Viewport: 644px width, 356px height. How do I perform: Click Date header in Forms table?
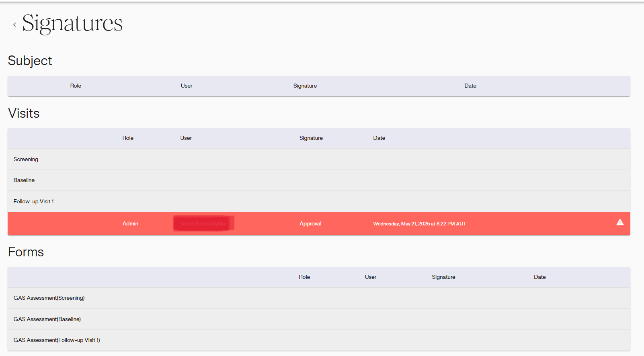(539, 277)
